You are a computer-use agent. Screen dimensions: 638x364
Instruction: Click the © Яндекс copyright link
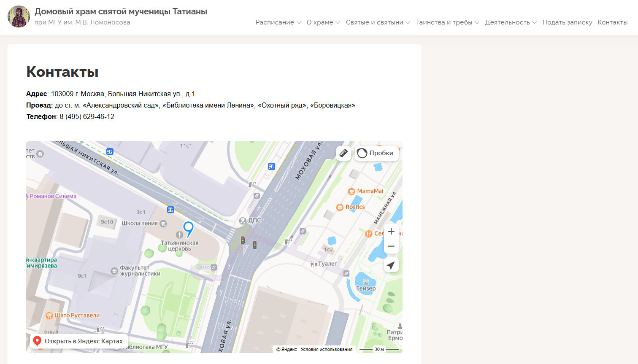287,349
